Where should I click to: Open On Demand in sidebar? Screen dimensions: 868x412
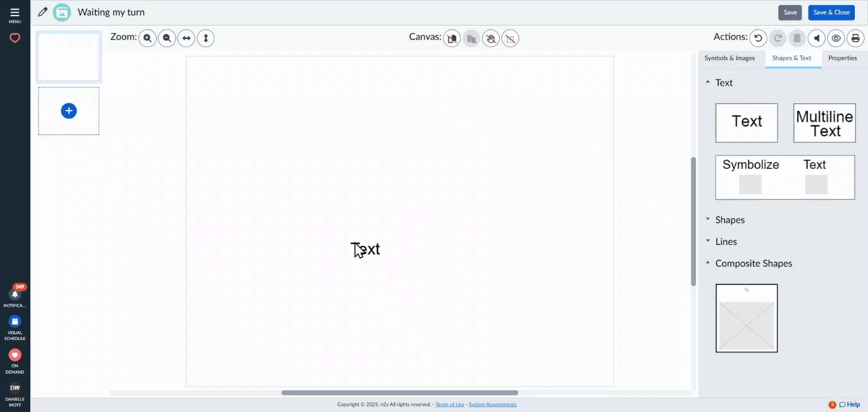[x=15, y=361]
